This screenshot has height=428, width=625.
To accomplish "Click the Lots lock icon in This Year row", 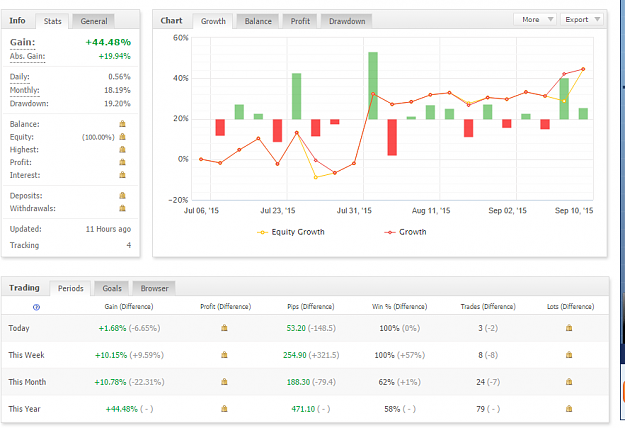I will tap(569, 408).
